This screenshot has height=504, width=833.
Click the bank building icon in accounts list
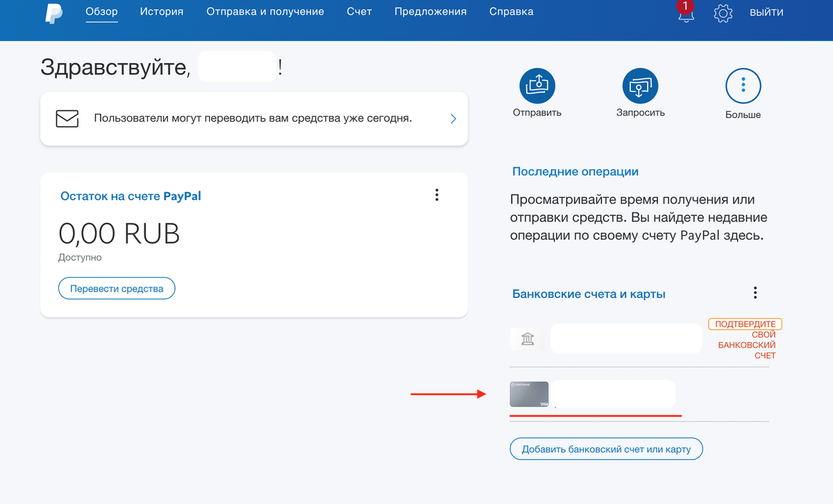pyautogui.click(x=527, y=338)
